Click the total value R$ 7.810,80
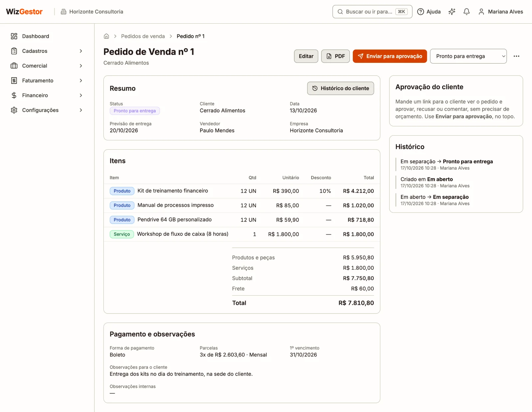 (356, 303)
